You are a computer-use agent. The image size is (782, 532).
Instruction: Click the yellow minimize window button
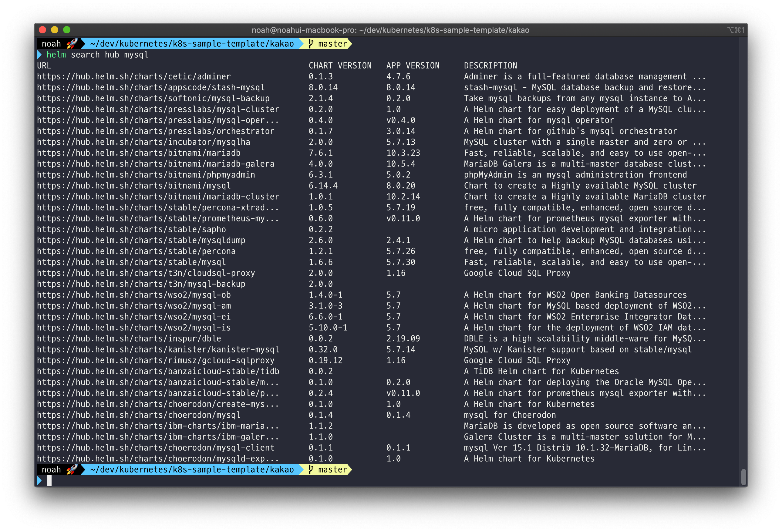coord(55,30)
